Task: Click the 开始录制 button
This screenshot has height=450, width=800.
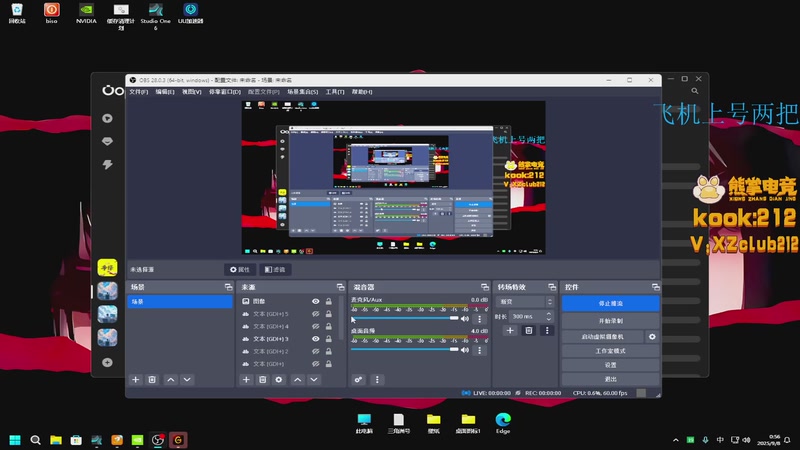Action: coord(610,321)
